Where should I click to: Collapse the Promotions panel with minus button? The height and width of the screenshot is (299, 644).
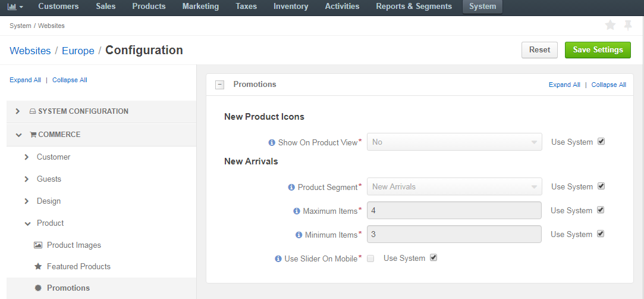coord(220,85)
